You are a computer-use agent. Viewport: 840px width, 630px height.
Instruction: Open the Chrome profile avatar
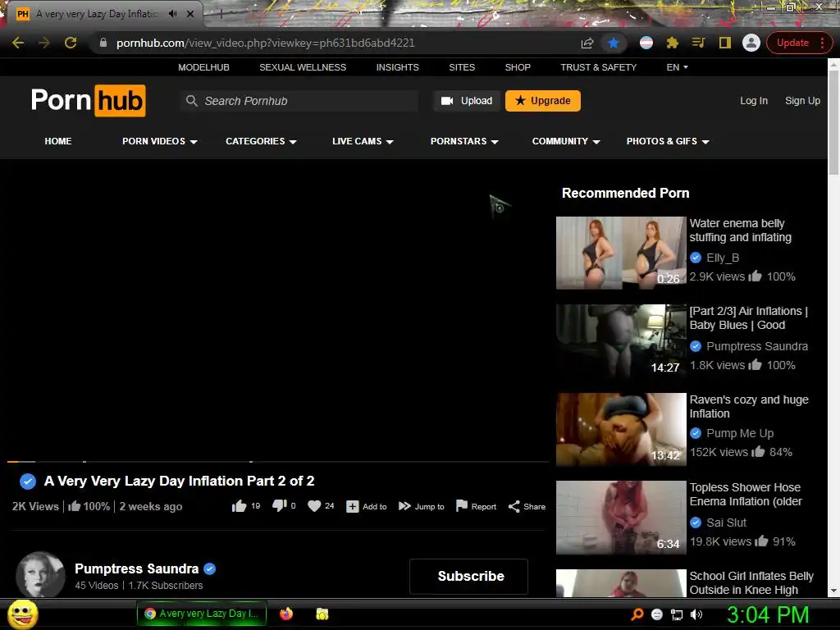(751, 43)
